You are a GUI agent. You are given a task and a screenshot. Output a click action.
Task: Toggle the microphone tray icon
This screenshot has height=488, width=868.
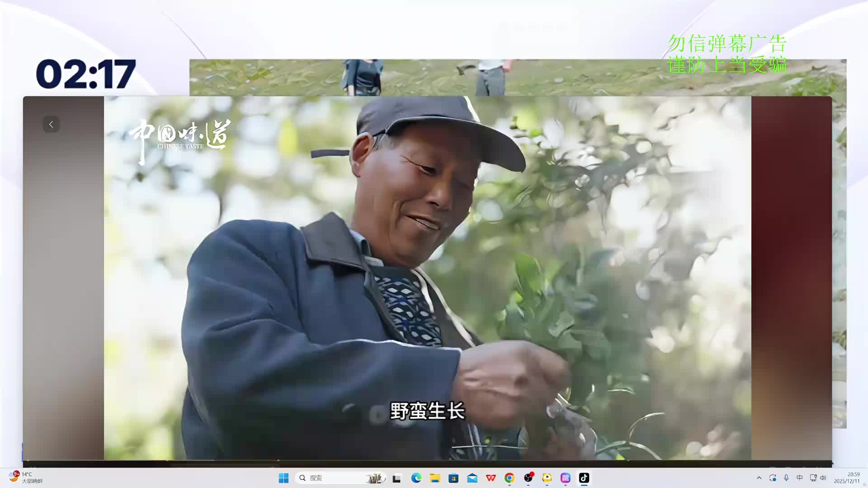coord(786,478)
